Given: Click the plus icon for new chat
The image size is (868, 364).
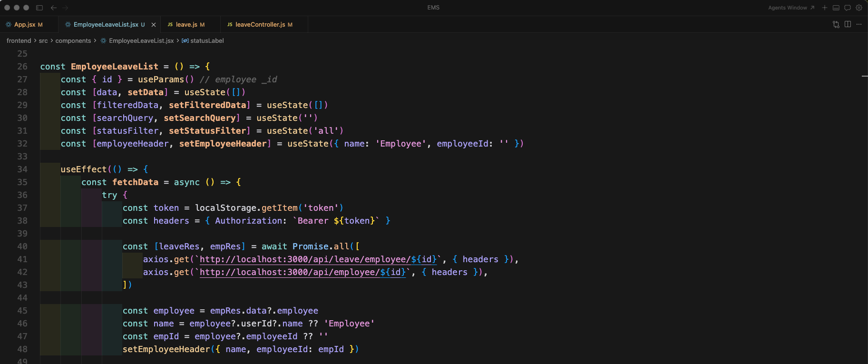Looking at the screenshot, I should [x=825, y=8].
